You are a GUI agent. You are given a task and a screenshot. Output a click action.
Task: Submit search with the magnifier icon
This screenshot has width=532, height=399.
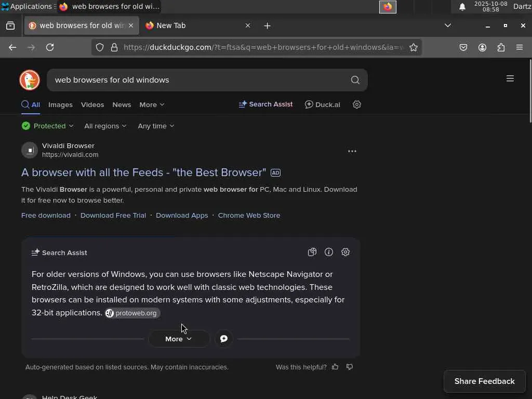point(355,80)
